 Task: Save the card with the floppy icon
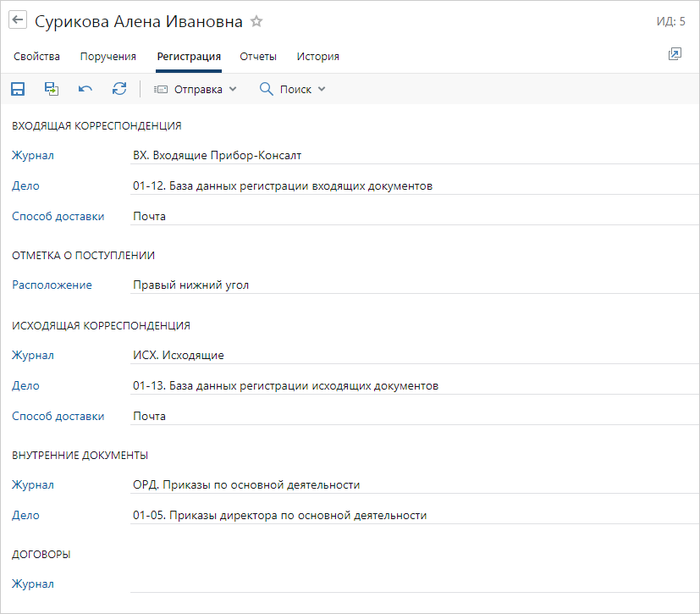click(18, 89)
